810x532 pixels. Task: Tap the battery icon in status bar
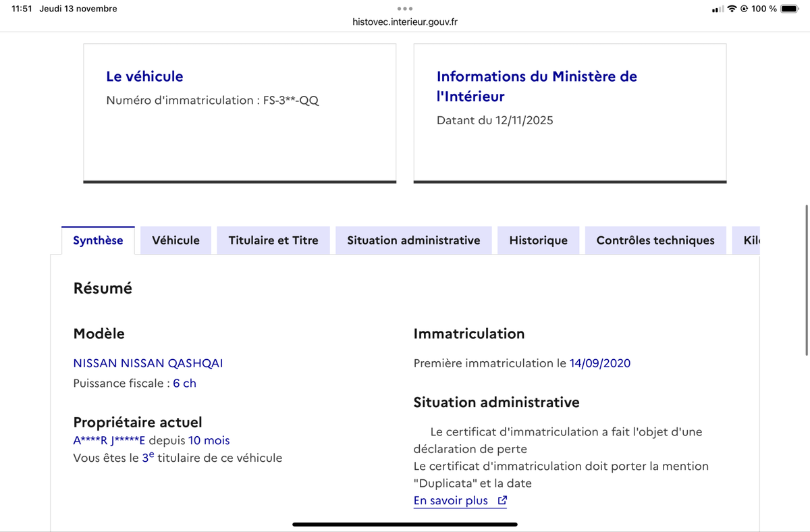[790, 9]
